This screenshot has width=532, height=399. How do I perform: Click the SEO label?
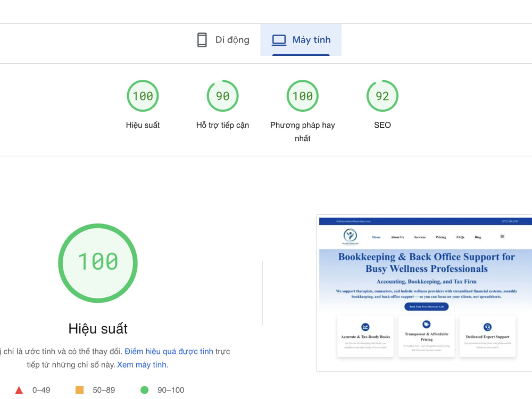(383, 125)
